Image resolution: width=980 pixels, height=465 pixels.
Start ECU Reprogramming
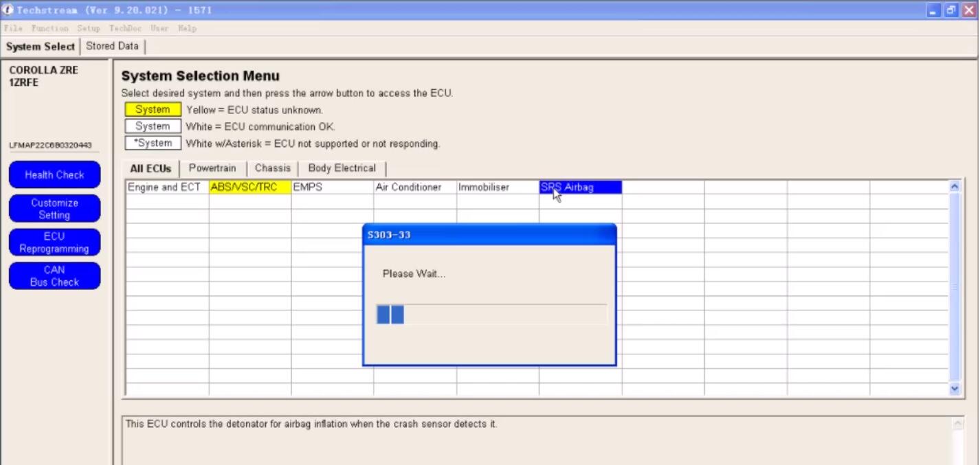coord(54,242)
